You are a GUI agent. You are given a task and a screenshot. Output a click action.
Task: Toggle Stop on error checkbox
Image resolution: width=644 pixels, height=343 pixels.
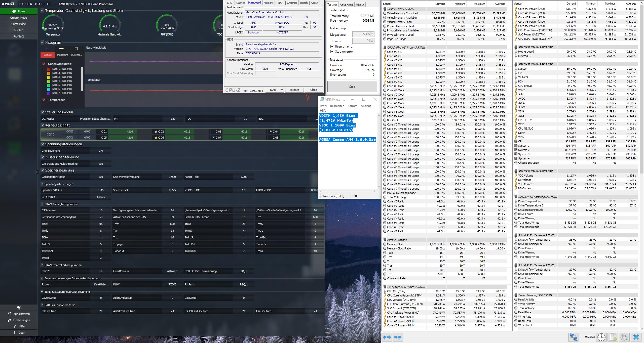click(332, 52)
